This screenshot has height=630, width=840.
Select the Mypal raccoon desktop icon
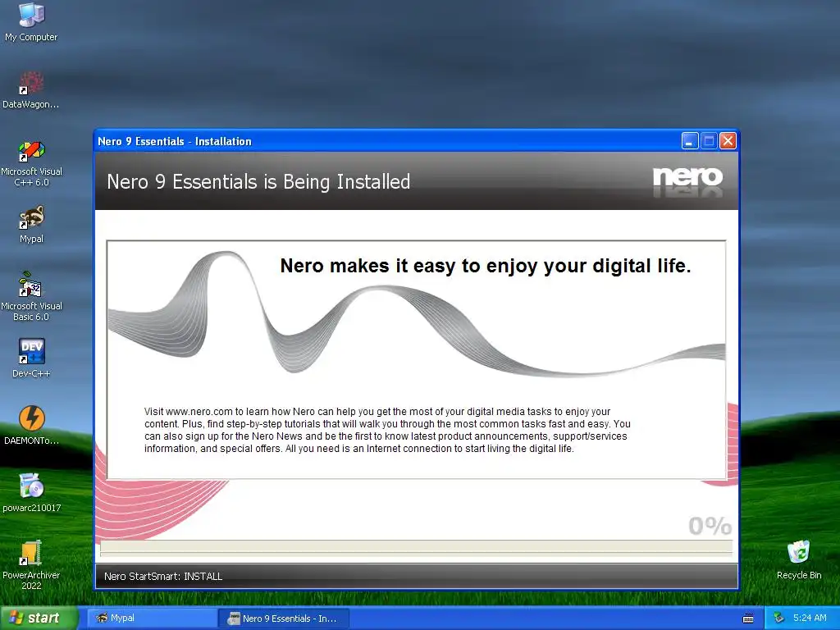[31, 224]
